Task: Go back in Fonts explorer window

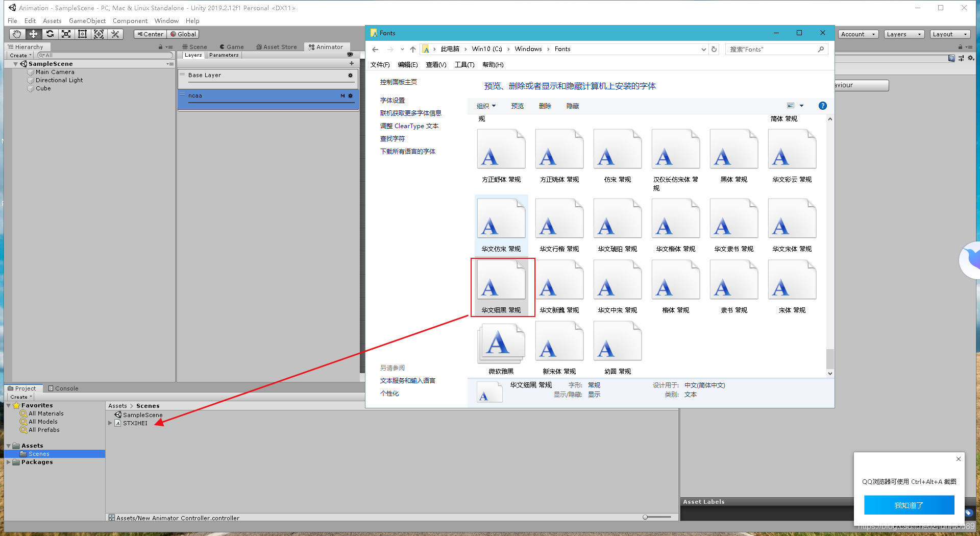Action: click(x=375, y=50)
